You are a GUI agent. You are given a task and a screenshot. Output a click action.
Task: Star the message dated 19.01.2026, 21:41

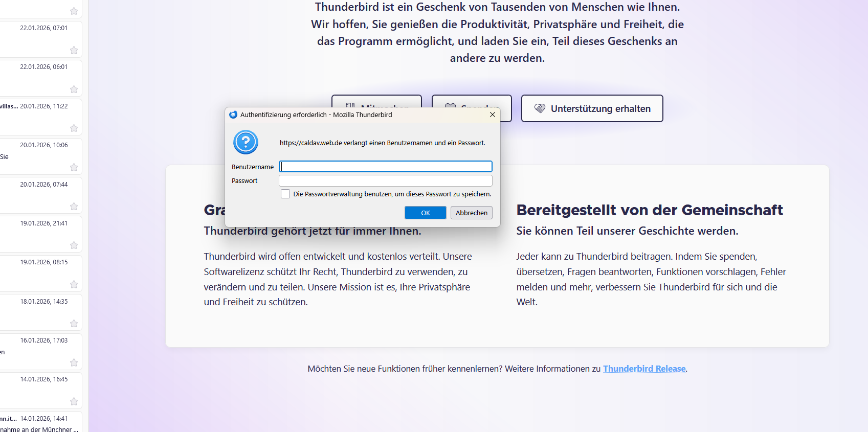tap(74, 245)
